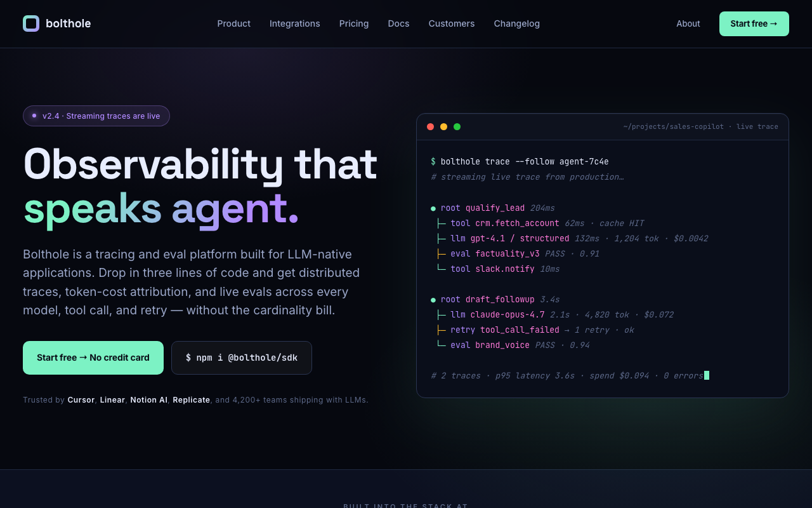Click the eval factuality_v3 row

coord(517,253)
